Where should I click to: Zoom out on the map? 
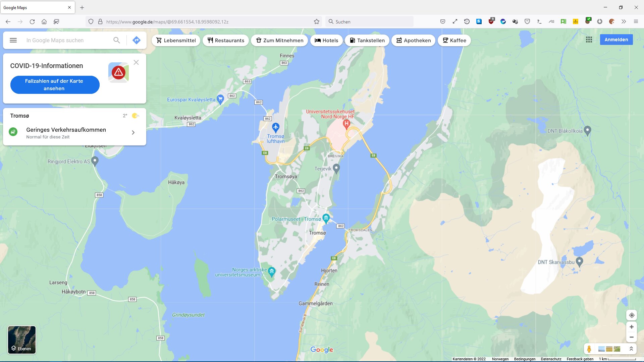(631, 337)
